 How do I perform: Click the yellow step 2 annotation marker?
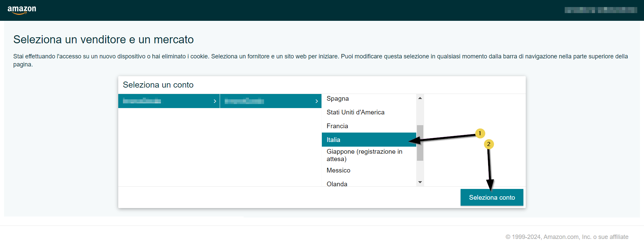[x=489, y=144]
